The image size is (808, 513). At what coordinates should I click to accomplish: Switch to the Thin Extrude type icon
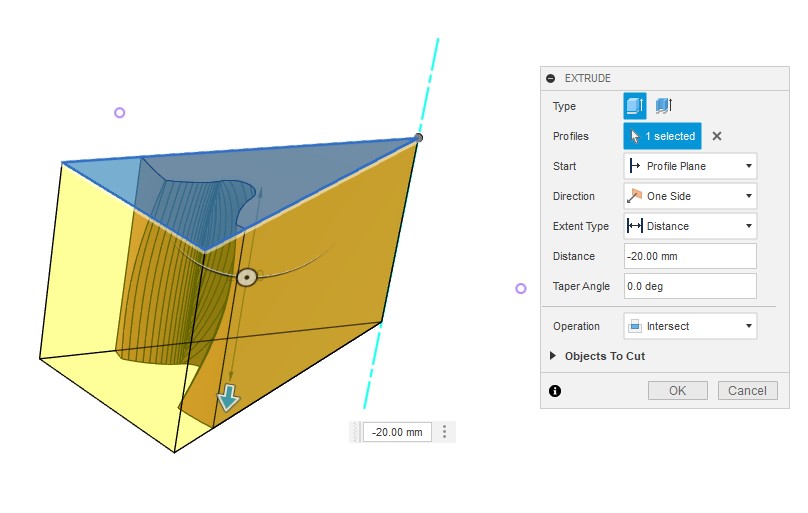tap(662, 106)
